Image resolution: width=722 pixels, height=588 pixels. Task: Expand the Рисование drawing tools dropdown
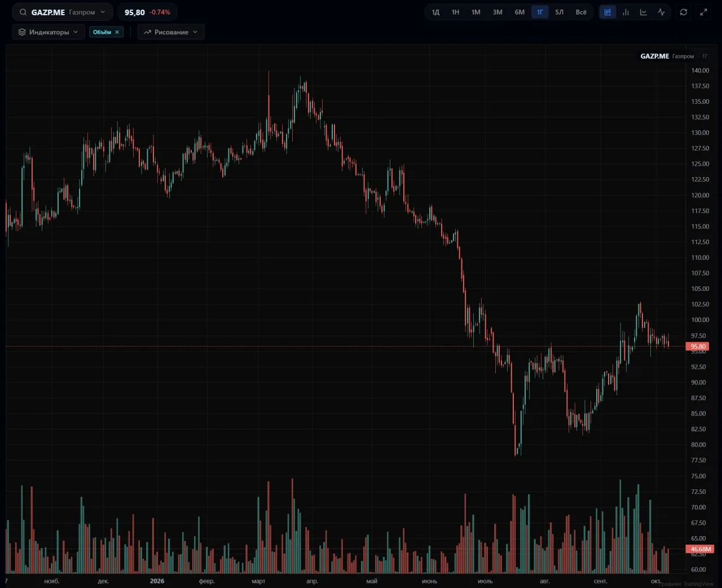click(171, 32)
